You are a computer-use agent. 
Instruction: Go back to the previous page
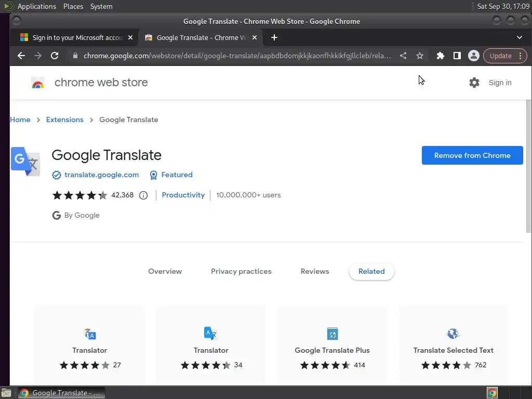coord(21,56)
